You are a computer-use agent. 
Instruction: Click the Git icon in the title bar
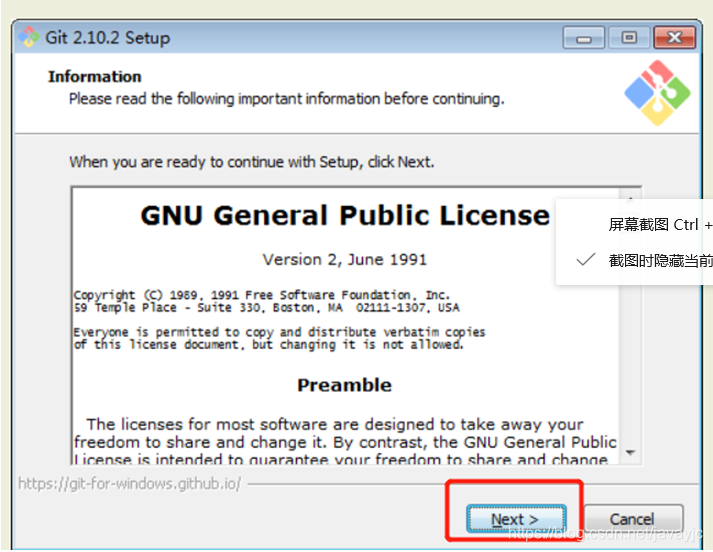click(29, 37)
